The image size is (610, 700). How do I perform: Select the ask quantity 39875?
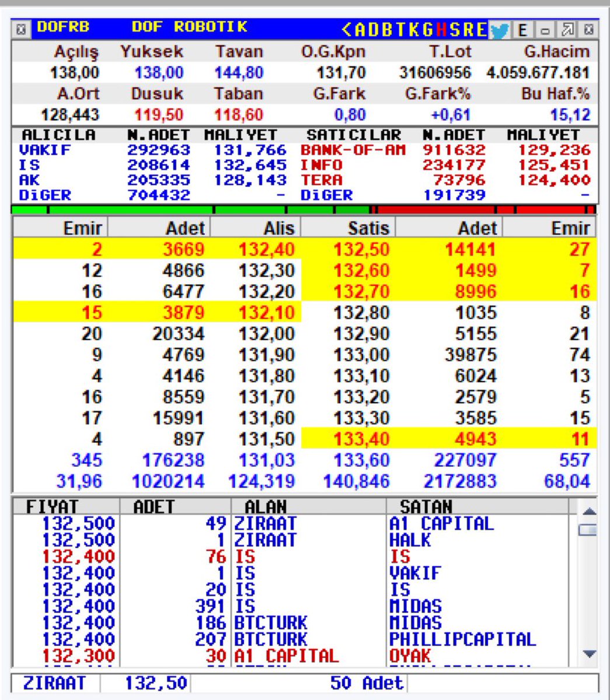[x=470, y=355]
